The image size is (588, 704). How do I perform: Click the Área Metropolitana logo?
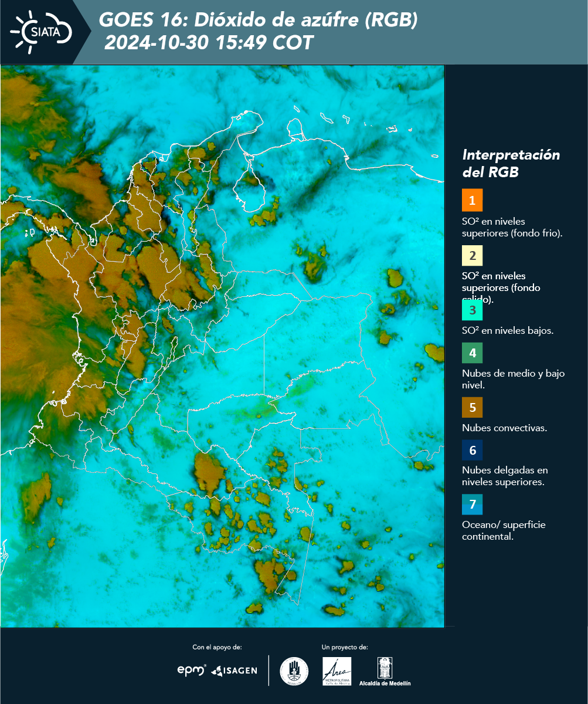[337, 671]
